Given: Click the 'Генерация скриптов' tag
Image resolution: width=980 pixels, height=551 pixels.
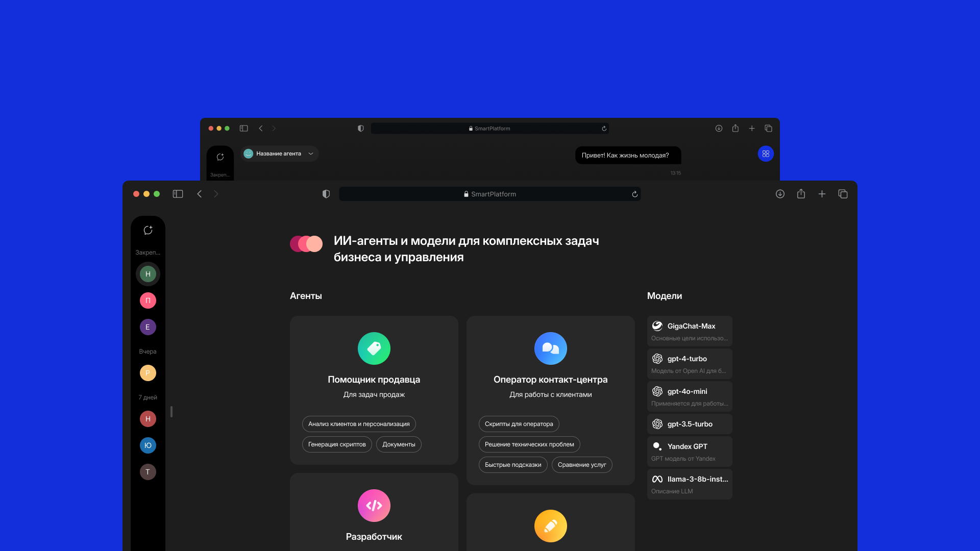Looking at the screenshot, I should 337,444.
